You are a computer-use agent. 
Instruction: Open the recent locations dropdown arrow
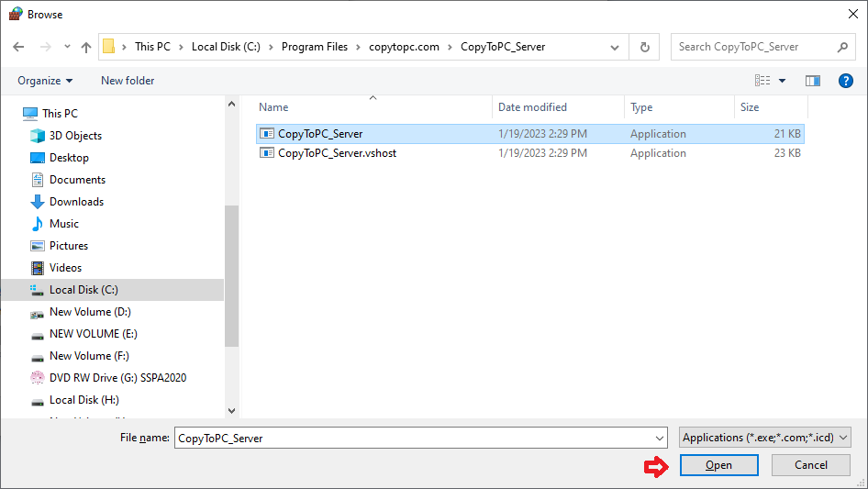(67, 47)
